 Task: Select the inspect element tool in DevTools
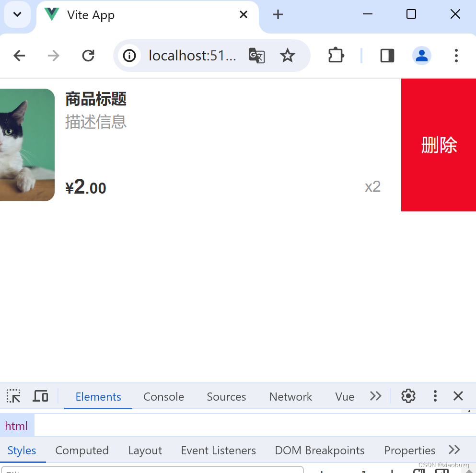point(13,396)
